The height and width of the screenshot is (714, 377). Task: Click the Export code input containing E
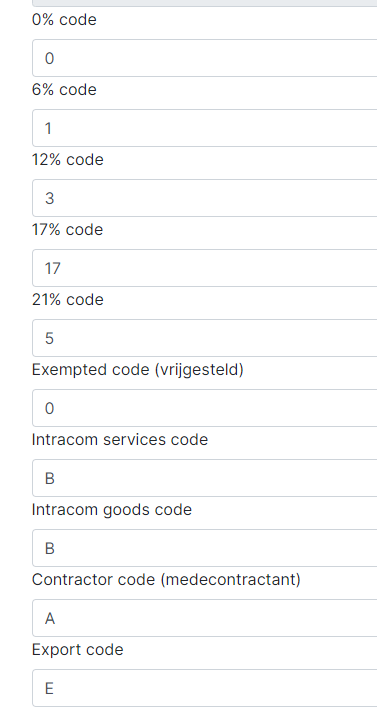[204, 688]
